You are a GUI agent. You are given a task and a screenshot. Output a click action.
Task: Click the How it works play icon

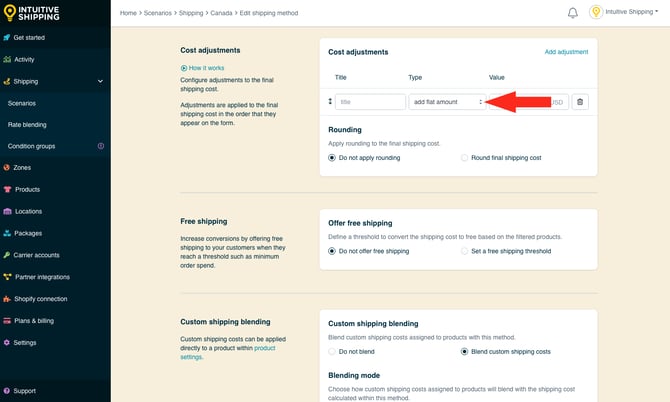[x=184, y=68]
